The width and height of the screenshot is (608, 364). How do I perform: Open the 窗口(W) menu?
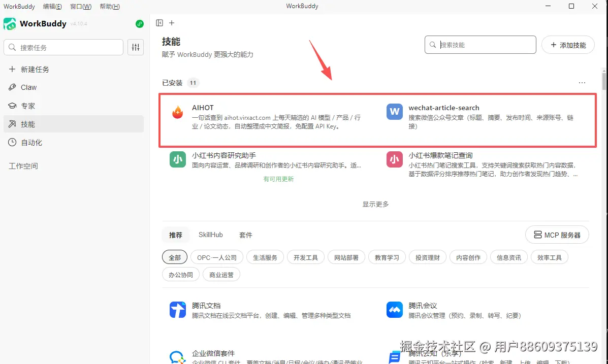(81, 6)
